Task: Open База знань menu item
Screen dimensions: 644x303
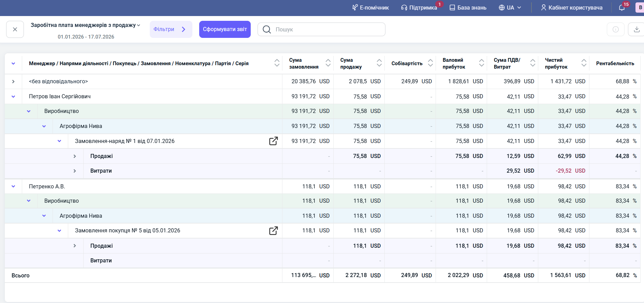Action: (468, 8)
